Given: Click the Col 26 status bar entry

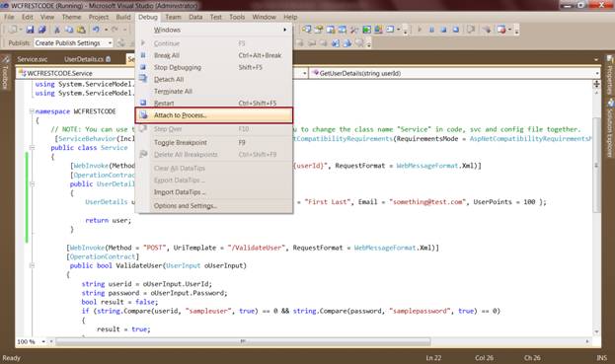Looking at the screenshot, I should (484, 358).
